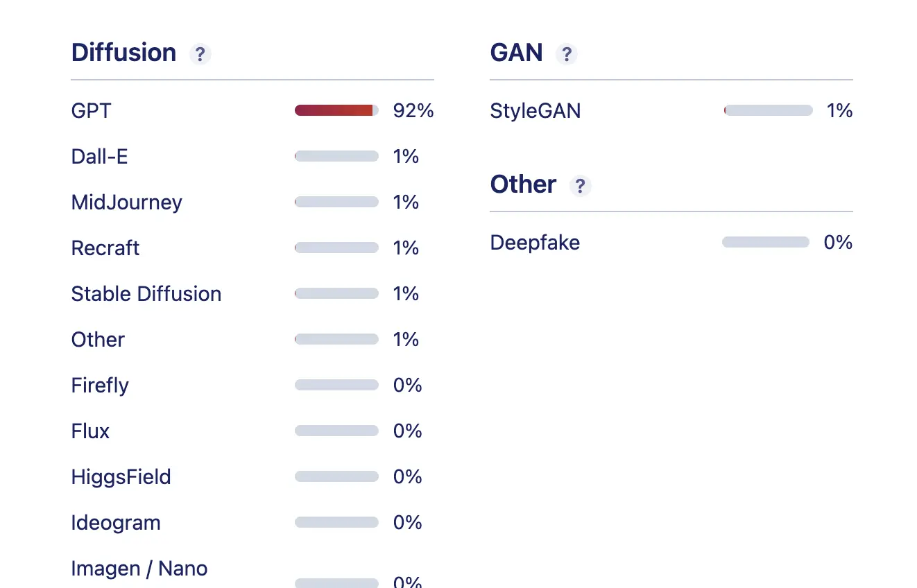The image size is (917, 588).
Task: Select the Stable Diffusion label
Action: [x=146, y=294]
